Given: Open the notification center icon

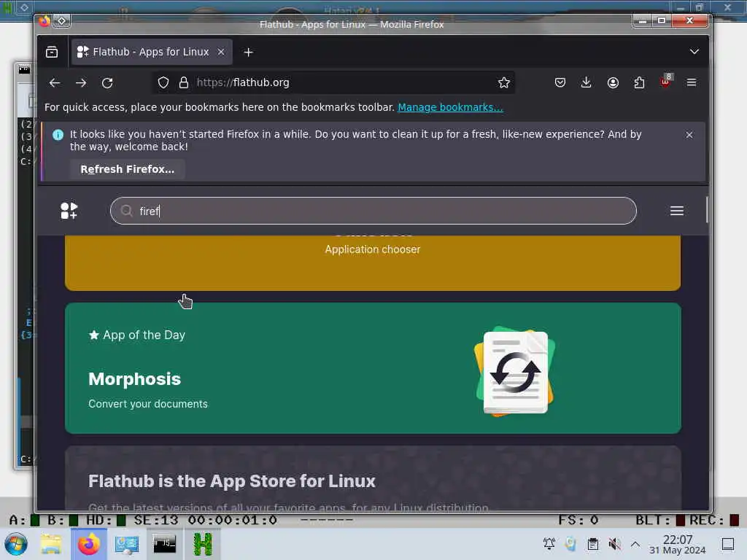Looking at the screenshot, I should (728, 544).
